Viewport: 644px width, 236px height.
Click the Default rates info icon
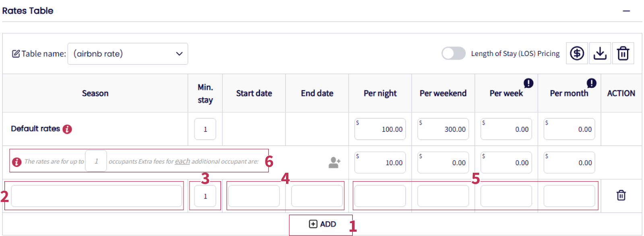point(67,129)
